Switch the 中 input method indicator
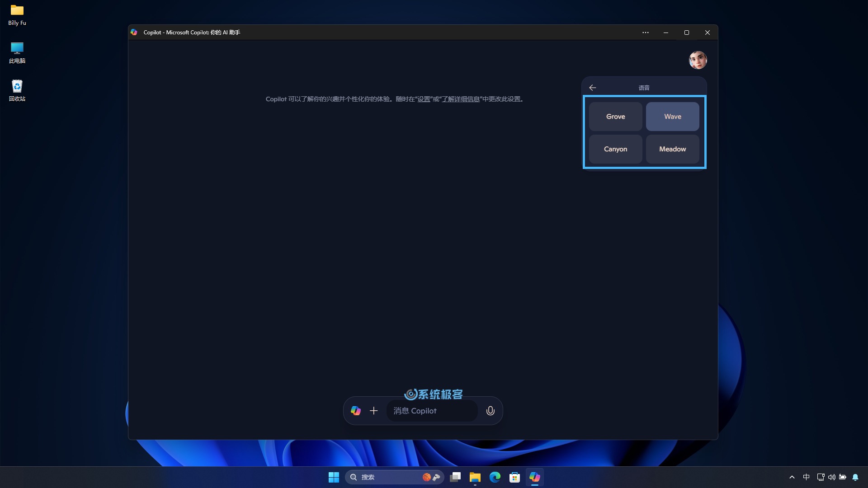868x488 pixels. point(806,477)
